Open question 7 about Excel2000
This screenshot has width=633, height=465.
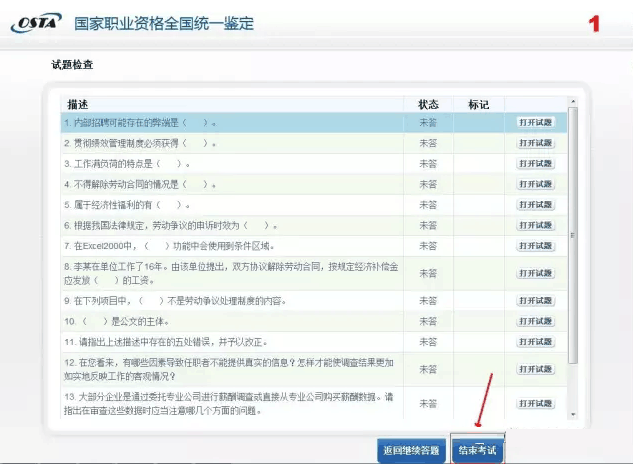(535, 246)
